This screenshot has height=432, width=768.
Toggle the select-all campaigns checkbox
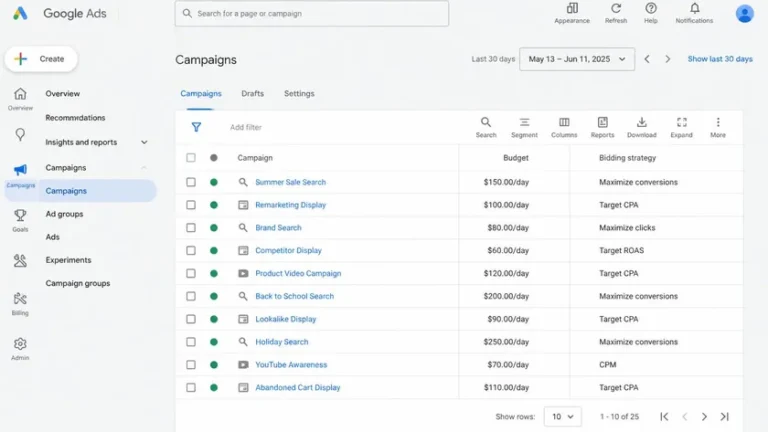tap(191, 158)
